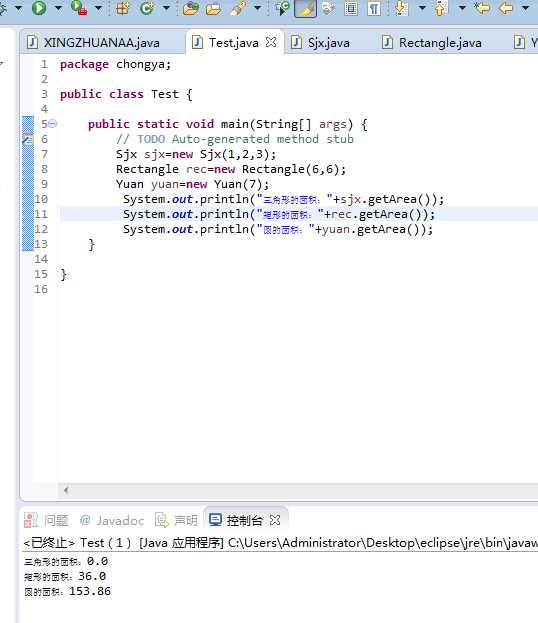Click the New Java Class icon
Image resolution: width=538 pixels, height=623 pixels.
click(147, 8)
